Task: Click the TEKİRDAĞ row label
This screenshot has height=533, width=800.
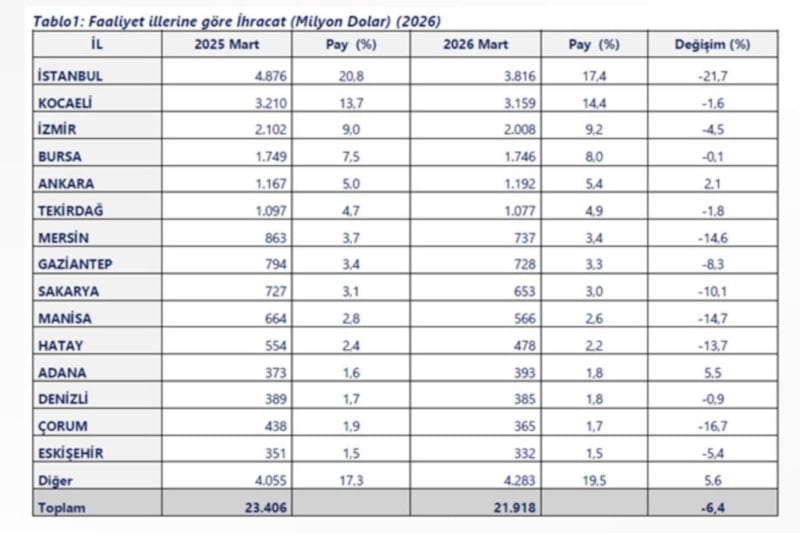Action: [x=68, y=210]
